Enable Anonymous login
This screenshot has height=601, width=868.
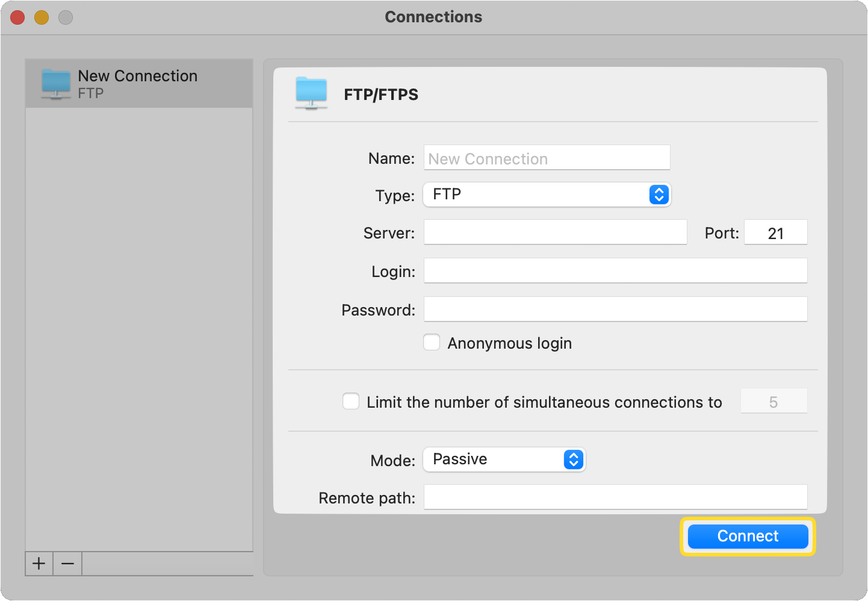[x=432, y=342]
